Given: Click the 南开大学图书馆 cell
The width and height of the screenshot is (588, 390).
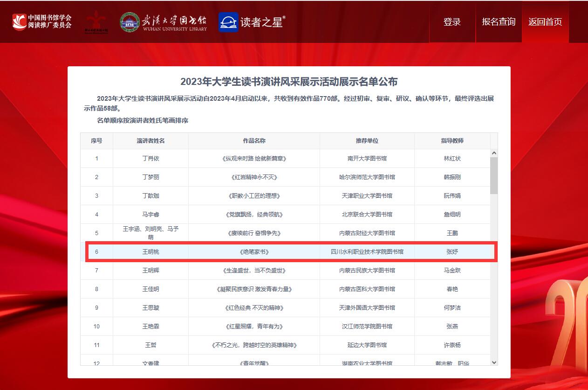Looking at the screenshot, I should [367, 159].
